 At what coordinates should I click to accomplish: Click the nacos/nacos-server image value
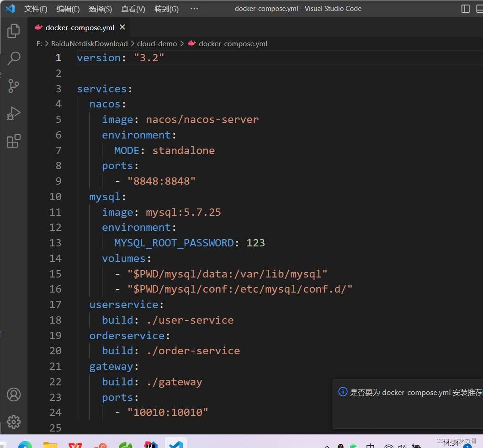coord(202,120)
